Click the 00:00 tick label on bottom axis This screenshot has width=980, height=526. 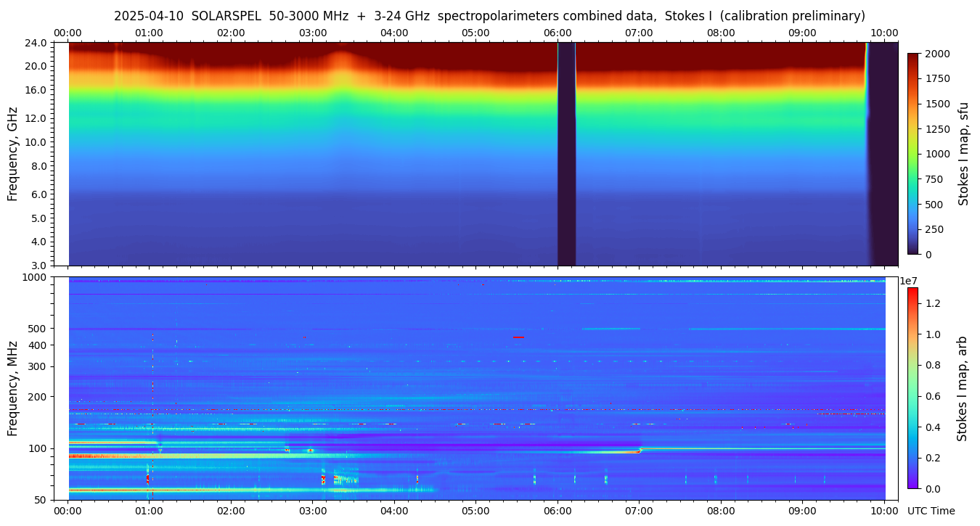click(68, 511)
